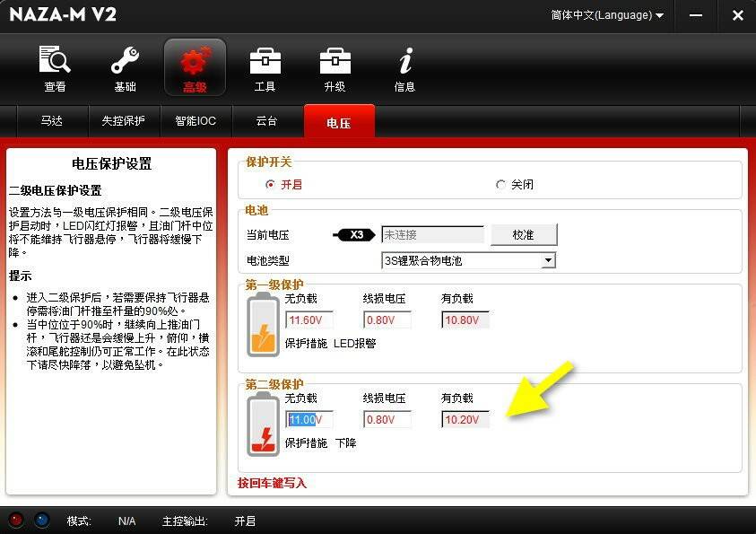Click the 二级电压保护设置 subheading

(x=56, y=190)
